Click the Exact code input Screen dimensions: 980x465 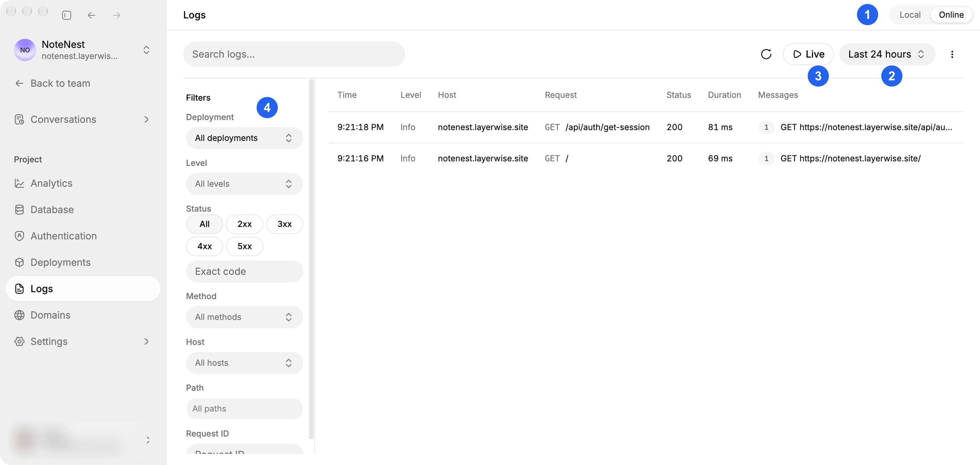(x=244, y=271)
